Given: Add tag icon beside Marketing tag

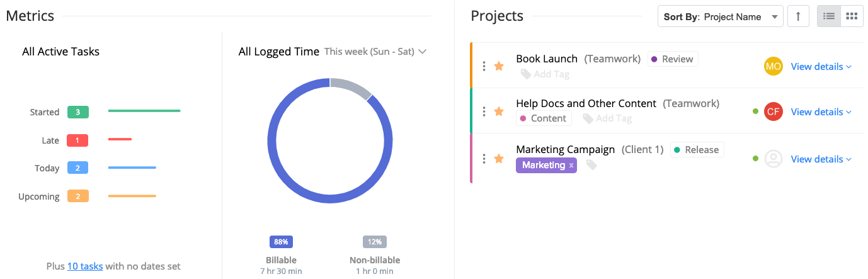Looking at the screenshot, I should 591,165.
